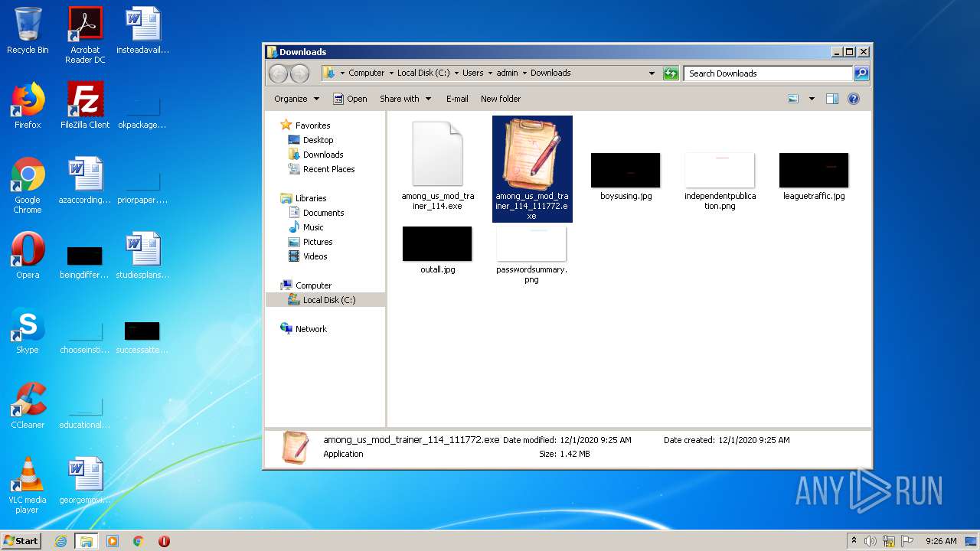Image resolution: width=980 pixels, height=551 pixels.
Task: Select Local Disk (C:) in navigation pane
Action: 325,300
